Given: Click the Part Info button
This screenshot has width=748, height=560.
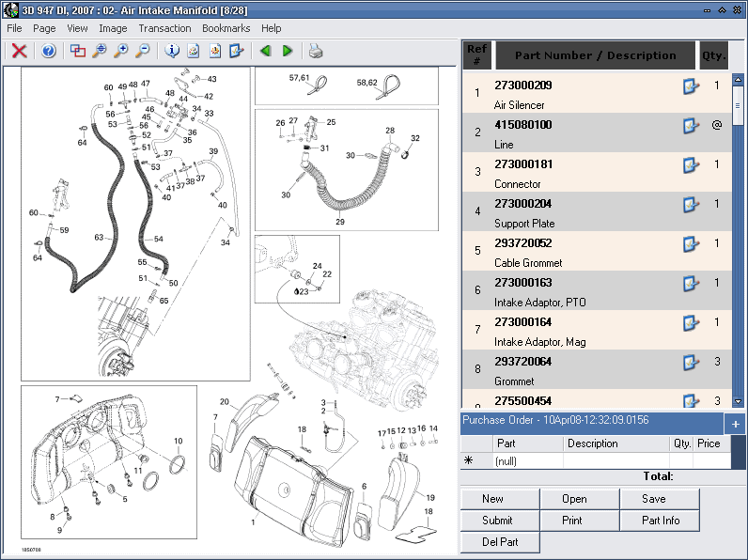Looking at the screenshot, I should point(661,521).
